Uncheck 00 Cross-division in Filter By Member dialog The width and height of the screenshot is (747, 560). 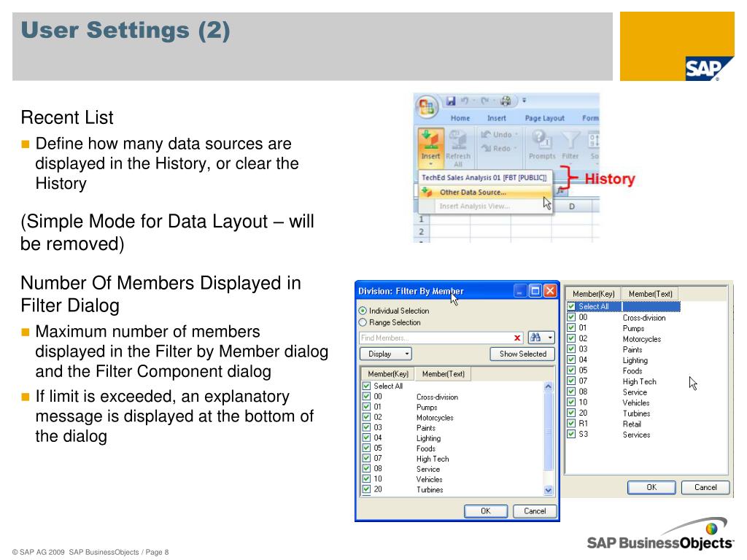pos(366,396)
